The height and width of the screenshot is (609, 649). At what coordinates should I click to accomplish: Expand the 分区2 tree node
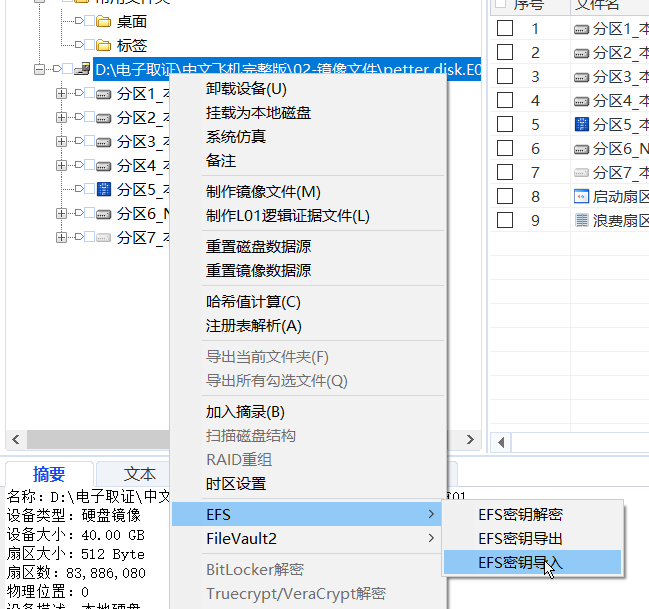pos(61,118)
